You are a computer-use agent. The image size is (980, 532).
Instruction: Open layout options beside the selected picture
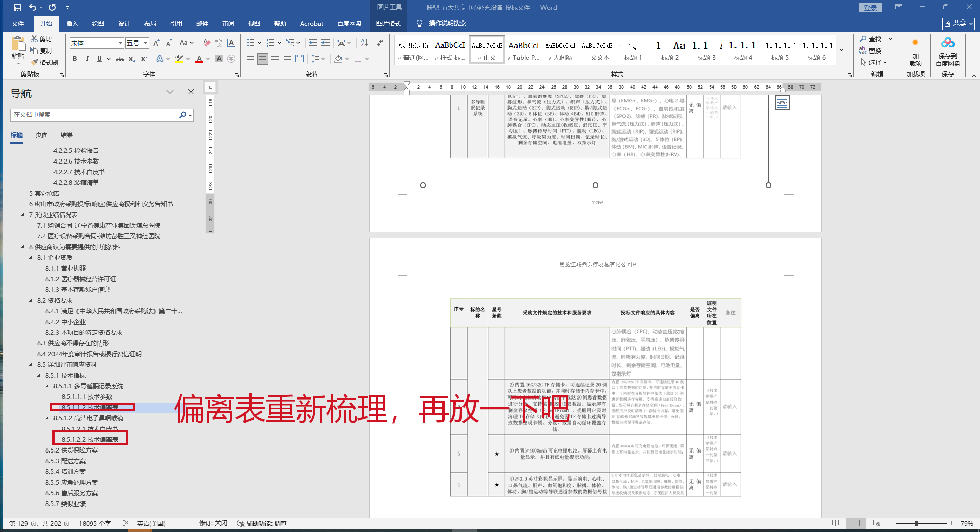[x=782, y=103]
